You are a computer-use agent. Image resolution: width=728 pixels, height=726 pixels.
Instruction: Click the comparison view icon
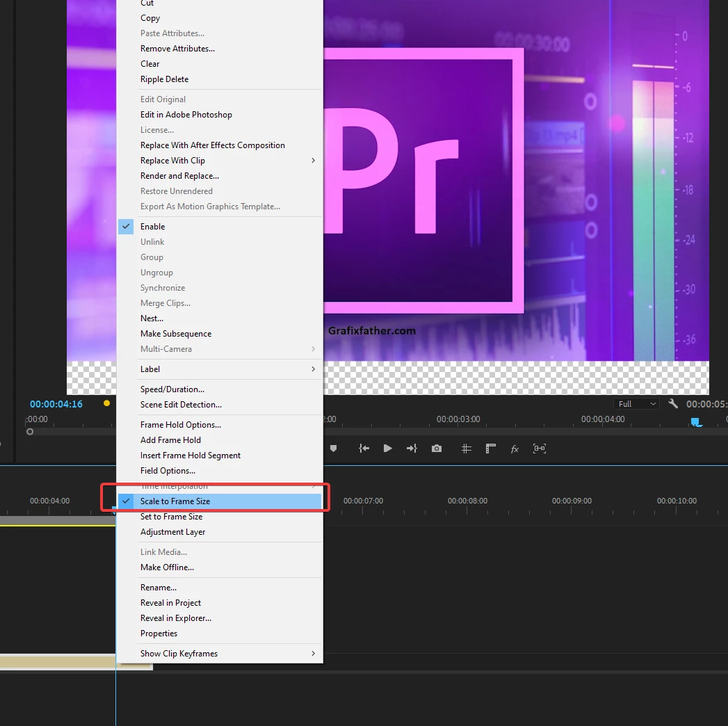(x=540, y=448)
